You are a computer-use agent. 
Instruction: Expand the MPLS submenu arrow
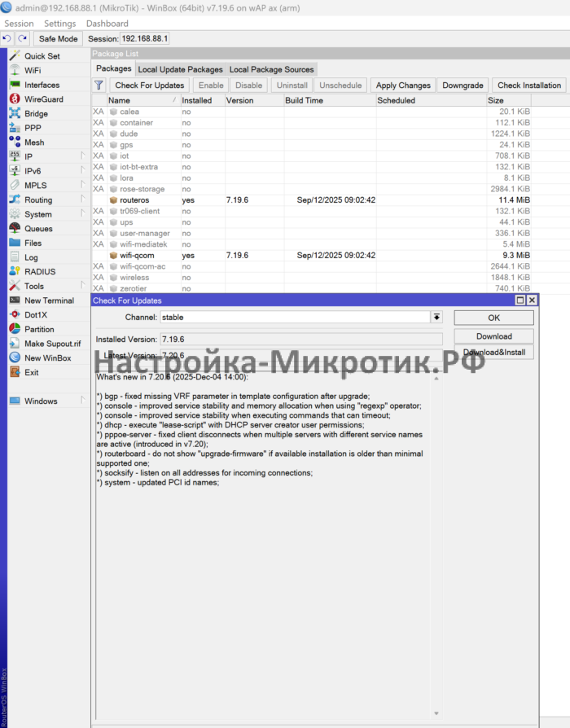click(x=82, y=185)
